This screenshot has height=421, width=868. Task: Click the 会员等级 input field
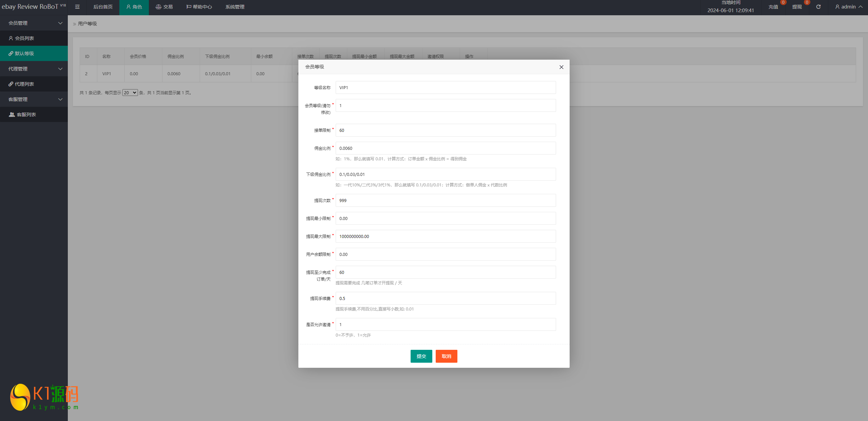coord(446,105)
